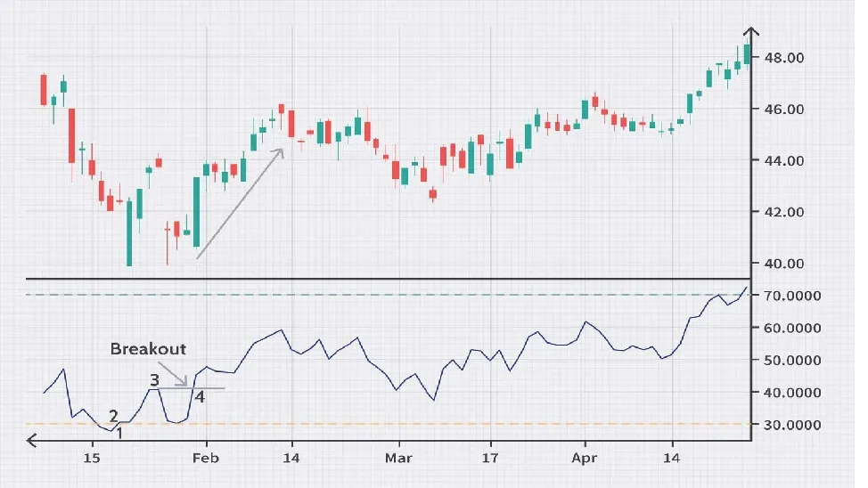Viewport: 868px width, 488px height.
Task: Click the dashed green overbought line at 70
Action: [x=388, y=295]
